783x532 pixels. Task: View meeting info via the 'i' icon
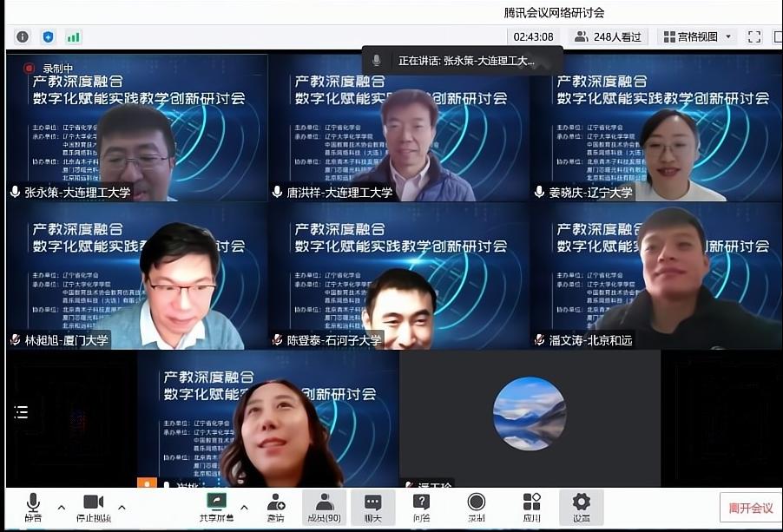tap(23, 36)
